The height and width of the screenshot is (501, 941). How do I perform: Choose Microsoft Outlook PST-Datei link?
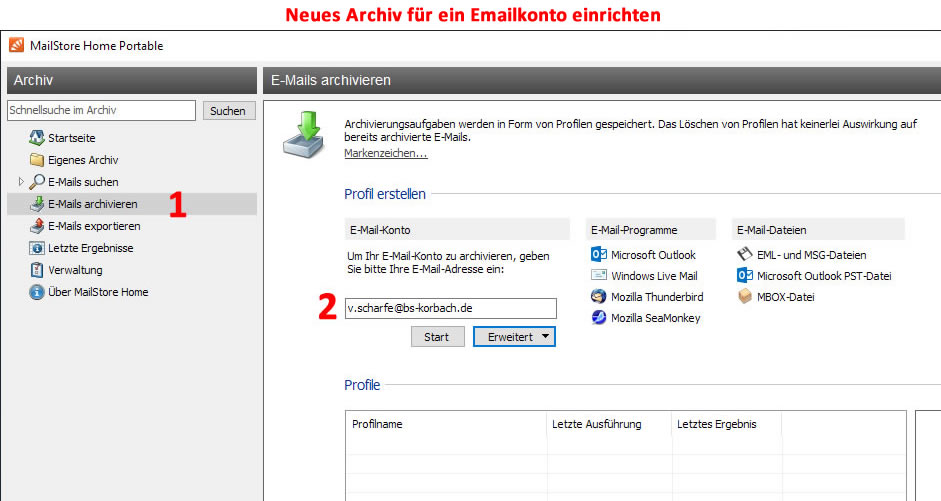(824, 276)
